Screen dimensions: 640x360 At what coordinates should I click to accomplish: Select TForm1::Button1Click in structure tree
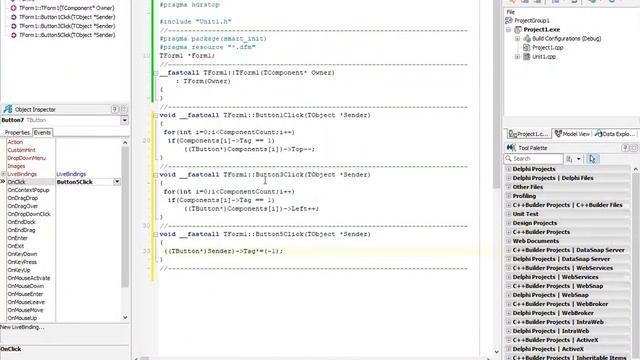tap(67, 17)
